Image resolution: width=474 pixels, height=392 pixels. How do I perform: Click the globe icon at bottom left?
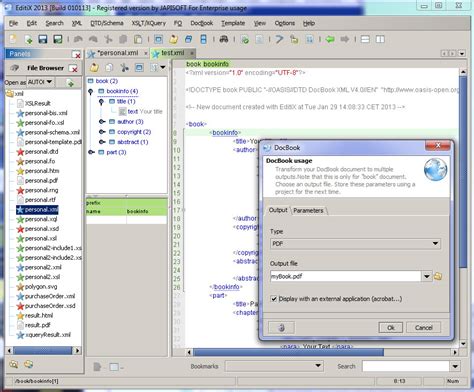point(29,364)
